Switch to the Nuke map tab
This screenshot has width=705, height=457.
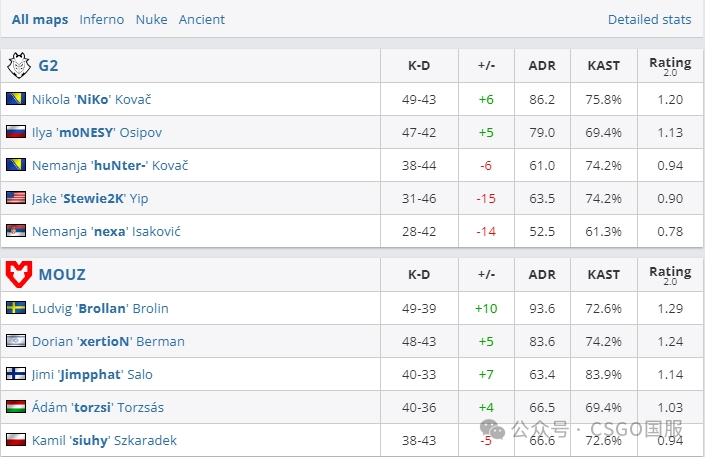151,19
